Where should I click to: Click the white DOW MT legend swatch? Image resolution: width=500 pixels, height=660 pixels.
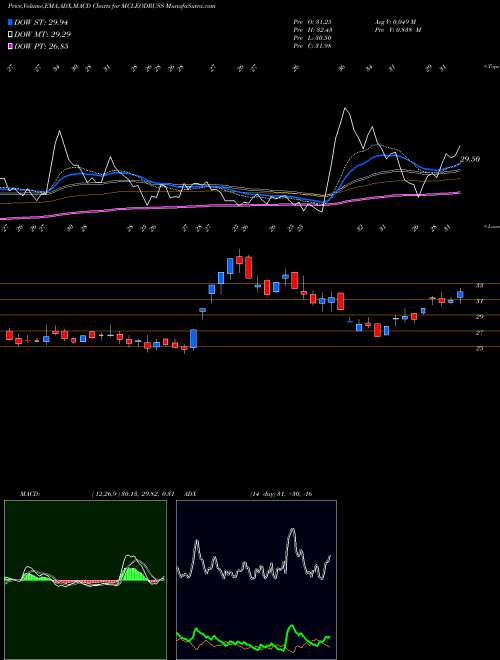point(11,35)
